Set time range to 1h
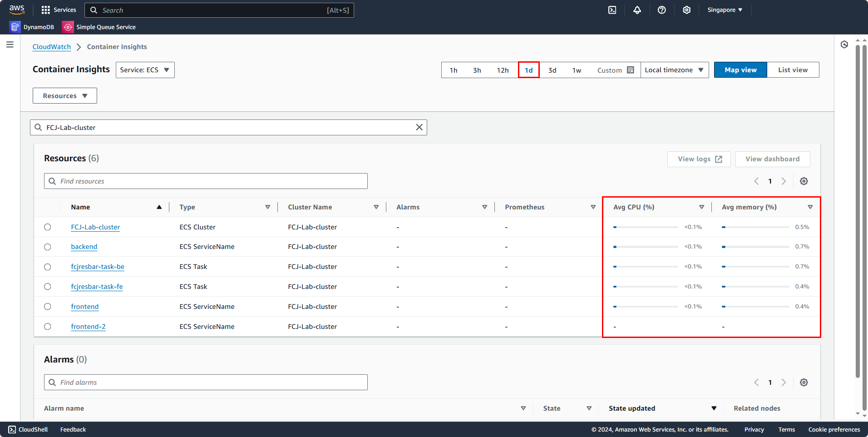This screenshot has width=868, height=437. tap(454, 70)
